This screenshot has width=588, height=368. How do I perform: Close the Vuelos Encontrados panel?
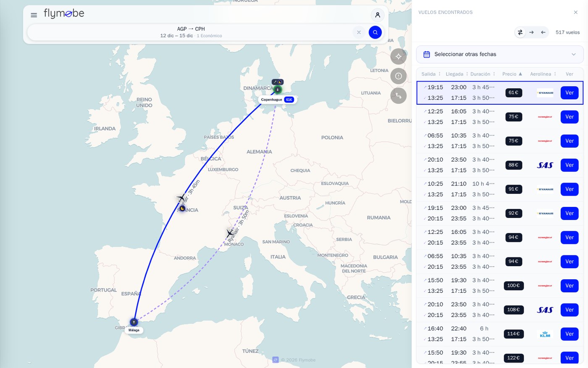576,12
